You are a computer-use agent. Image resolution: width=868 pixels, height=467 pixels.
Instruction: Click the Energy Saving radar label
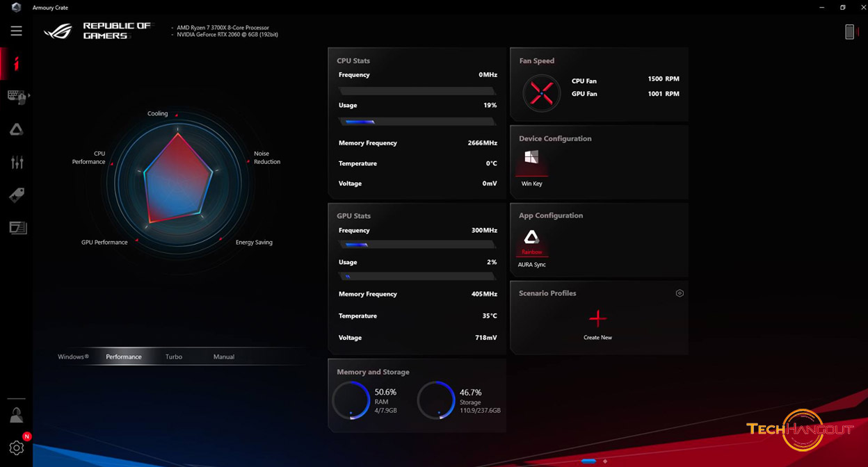[x=254, y=243]
